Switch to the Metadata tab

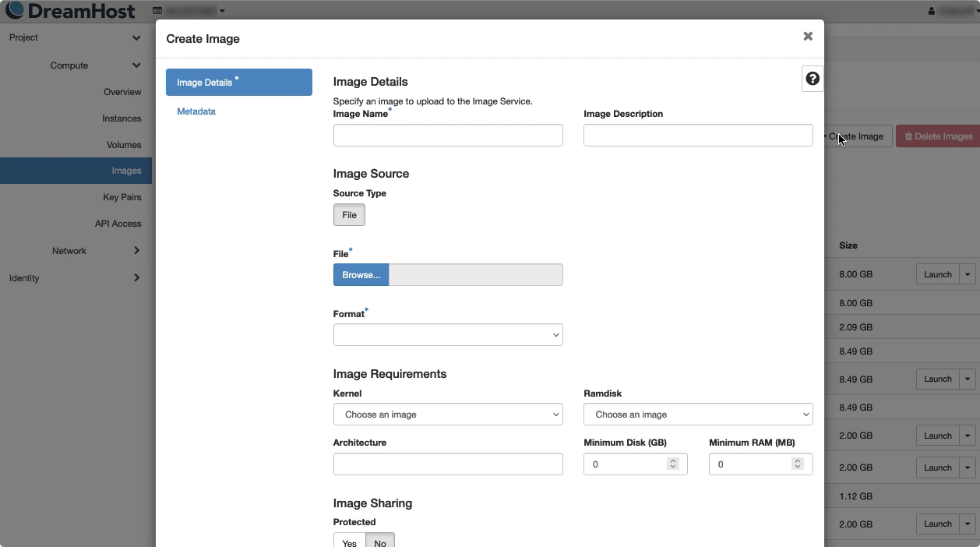[x=196, y=111]
